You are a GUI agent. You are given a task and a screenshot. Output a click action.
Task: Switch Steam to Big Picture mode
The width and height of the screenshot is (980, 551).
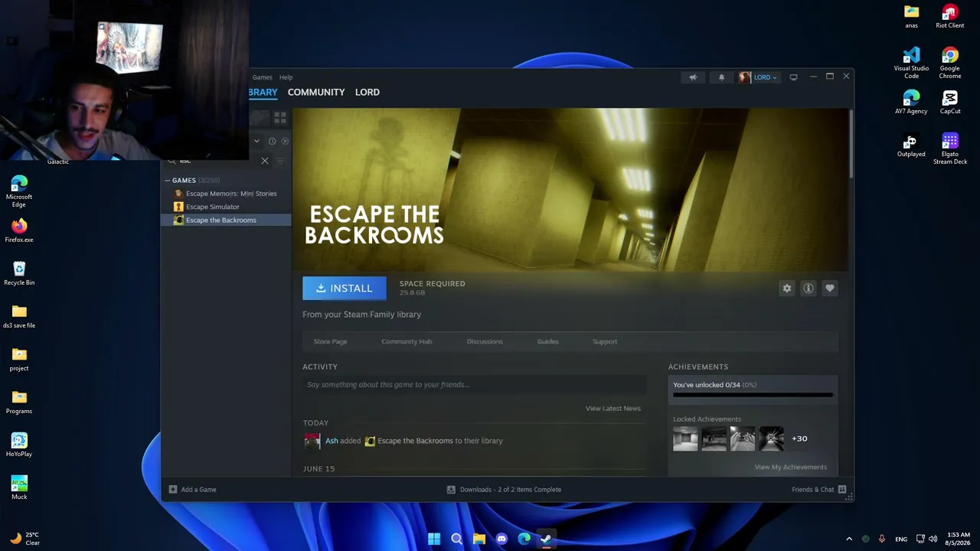793,77
